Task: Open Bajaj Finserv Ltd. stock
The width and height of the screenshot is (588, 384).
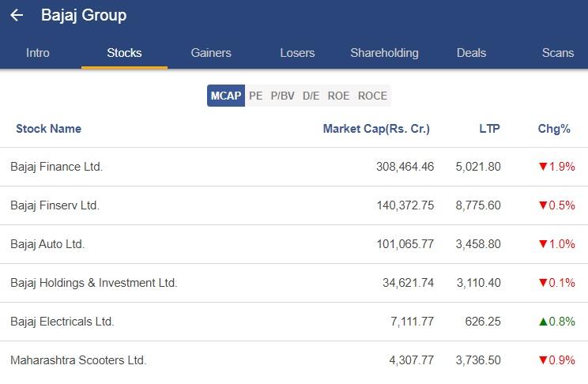Action: pos(294,205)
